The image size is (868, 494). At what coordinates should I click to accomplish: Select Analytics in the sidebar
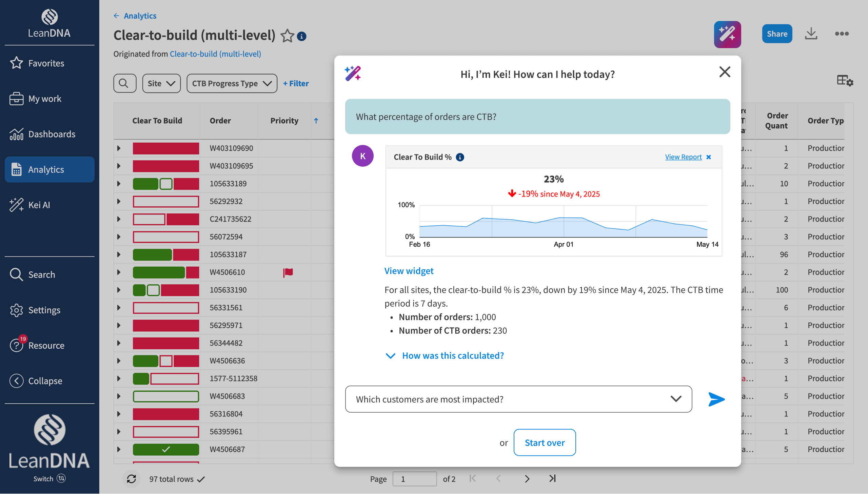50,169
